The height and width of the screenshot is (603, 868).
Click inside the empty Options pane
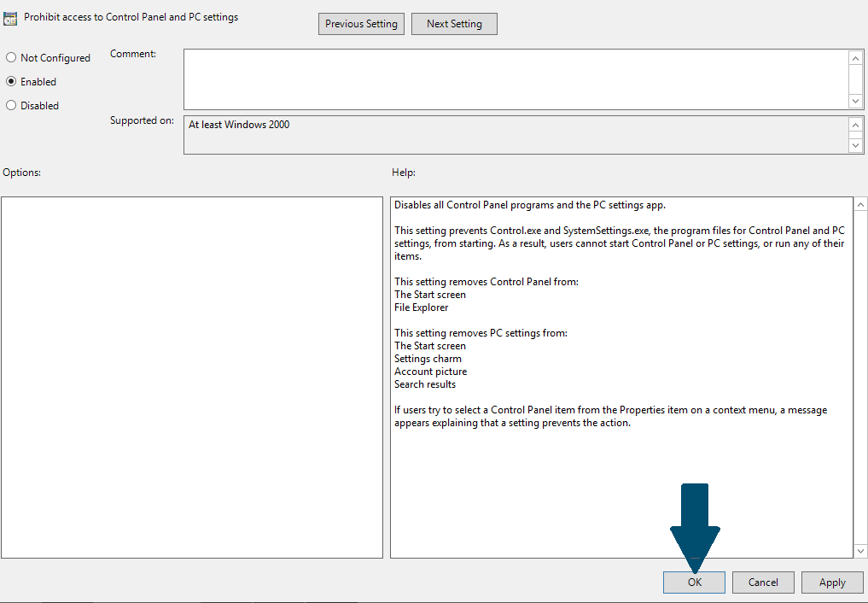192,377
